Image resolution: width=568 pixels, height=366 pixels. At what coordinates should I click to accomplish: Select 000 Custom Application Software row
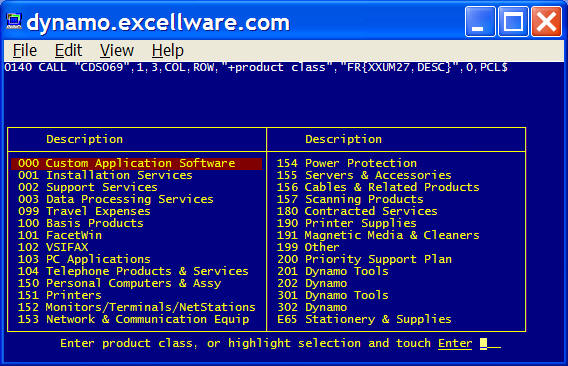(x=136, y=163)
